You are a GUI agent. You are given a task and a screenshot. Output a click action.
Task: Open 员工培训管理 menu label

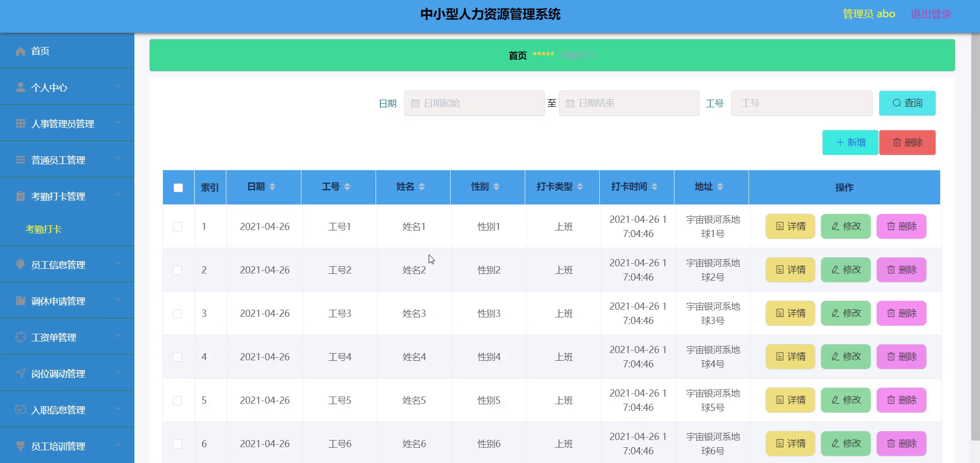pos(58,446)
